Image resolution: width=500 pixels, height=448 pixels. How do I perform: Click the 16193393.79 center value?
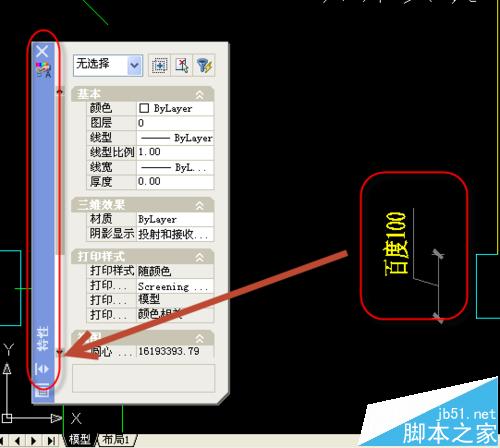[175, 351]
